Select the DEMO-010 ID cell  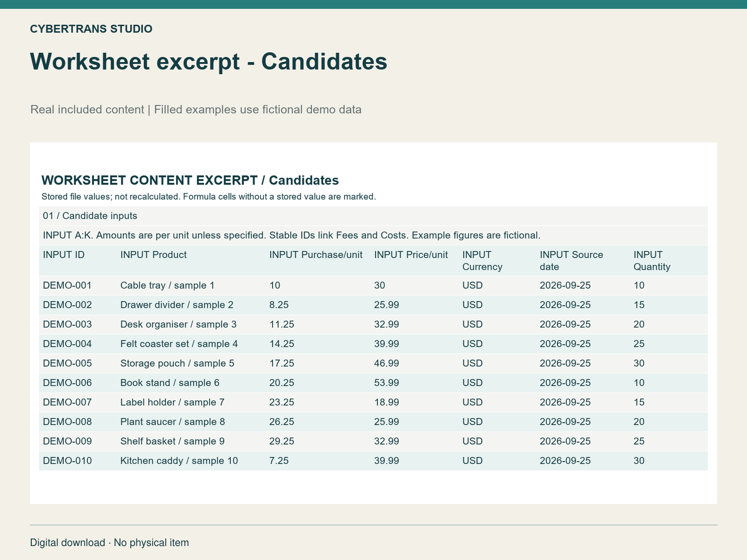[x=67, y=461]
